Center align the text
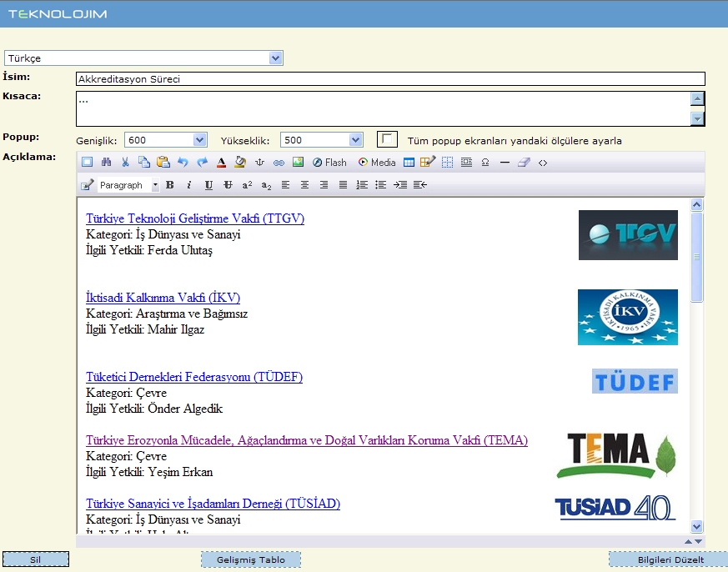Screen dimensions: 728x572 304,185
